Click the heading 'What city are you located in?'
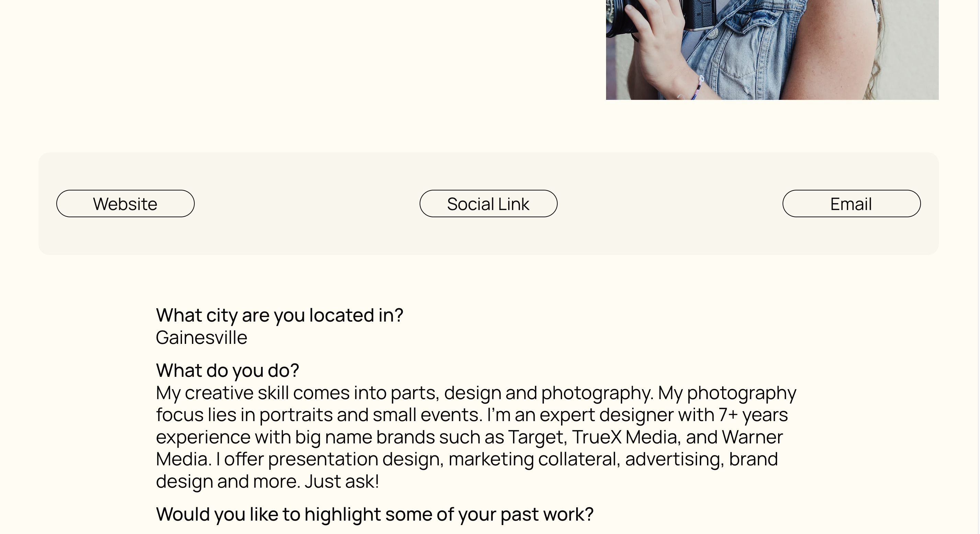 [x=280, y=315]
